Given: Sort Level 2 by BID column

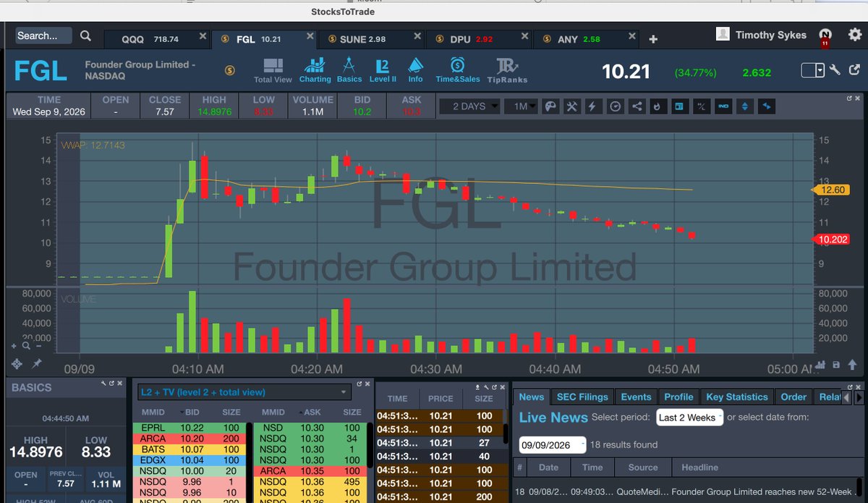Looking at the screenshot, I should coord(192,412).
